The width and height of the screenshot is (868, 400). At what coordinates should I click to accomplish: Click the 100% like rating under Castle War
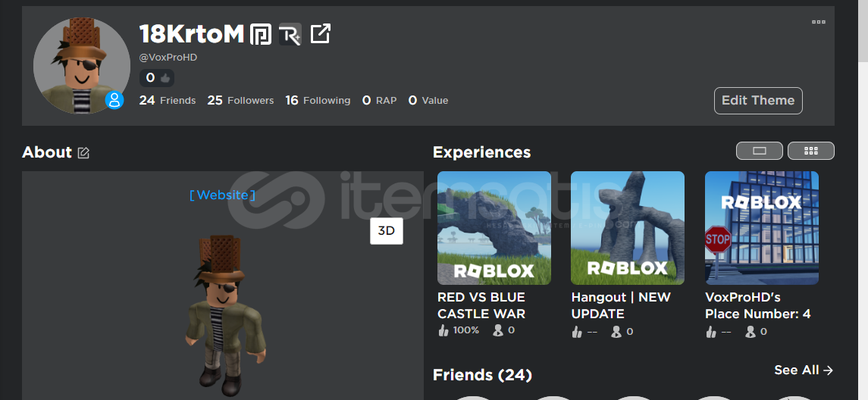tap(459, 330)
